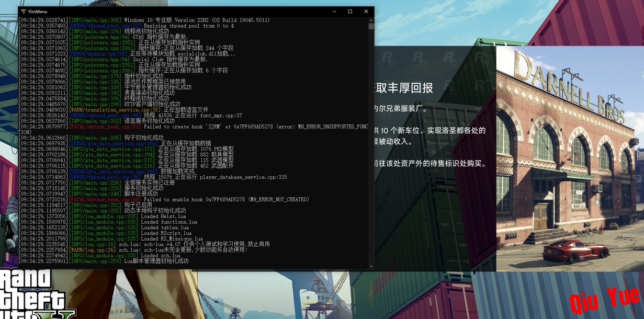
Task: Select "线程 41936 正在运行 font_mgr.cpp:37"
Action: click(193, 116)
